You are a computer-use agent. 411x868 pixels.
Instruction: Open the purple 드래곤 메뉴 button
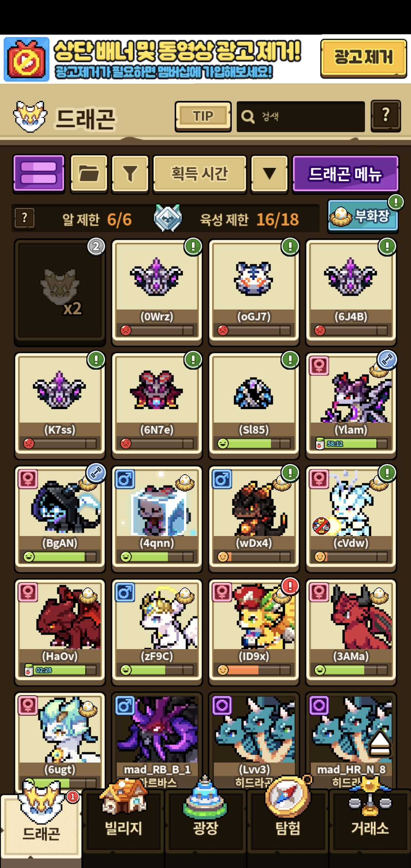click(346, 173)
